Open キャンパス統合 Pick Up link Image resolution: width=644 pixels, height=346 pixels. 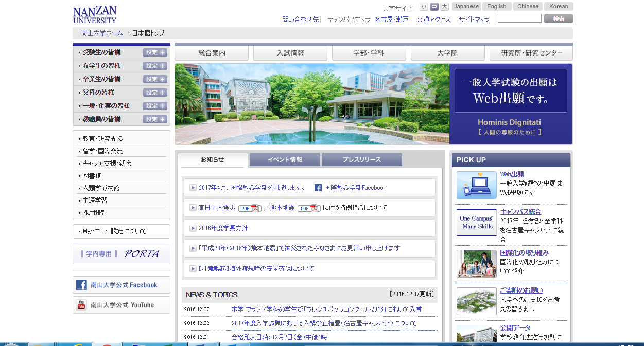point(520,212)
